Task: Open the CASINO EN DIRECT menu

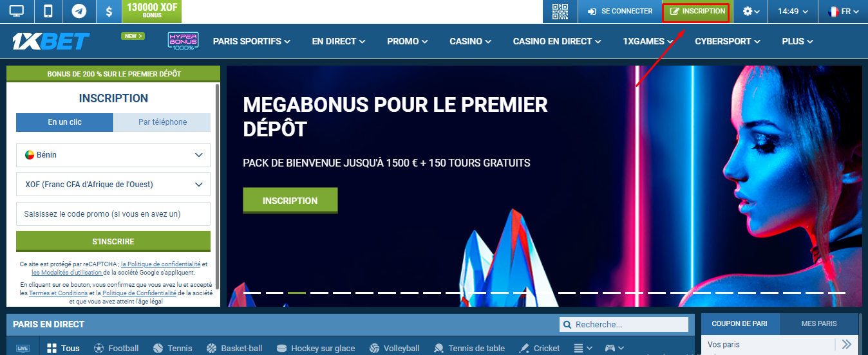Action: (x=557, y=41)
